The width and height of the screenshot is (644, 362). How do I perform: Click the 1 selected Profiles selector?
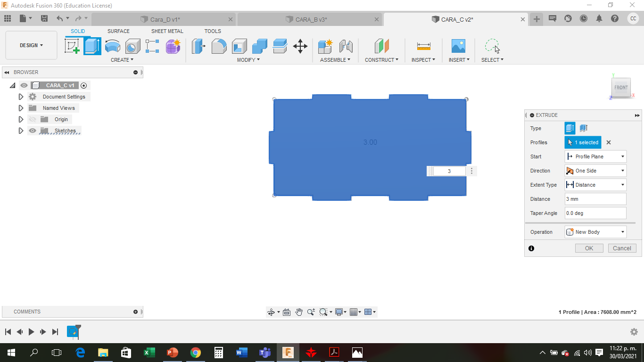click(x=583, y=142)
